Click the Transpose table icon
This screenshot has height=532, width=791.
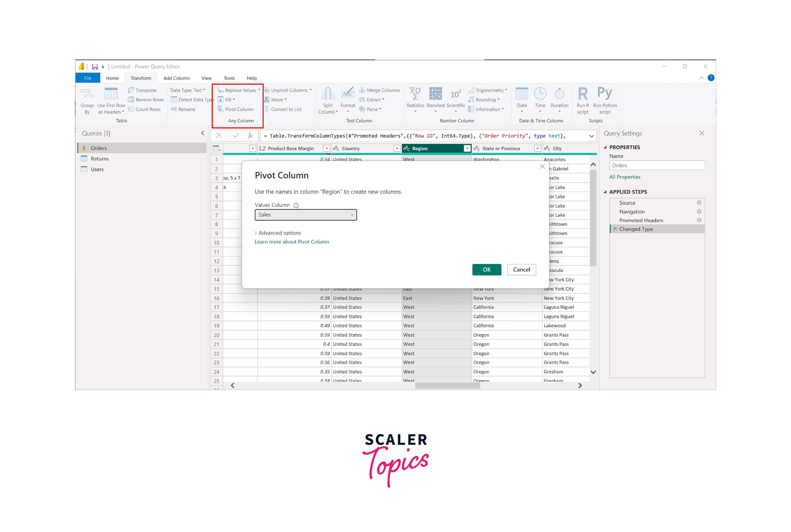[x=131, y=90]
